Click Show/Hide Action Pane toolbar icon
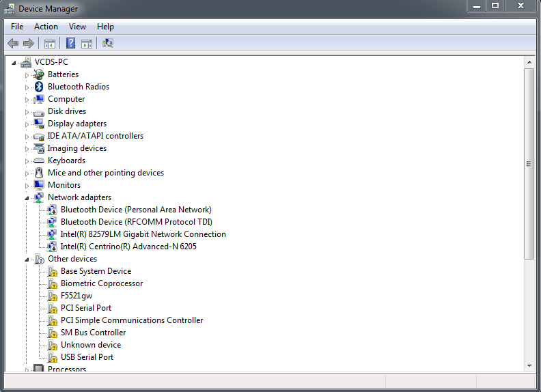This screenshot has width=541, height=392. [x=87, y=44]
